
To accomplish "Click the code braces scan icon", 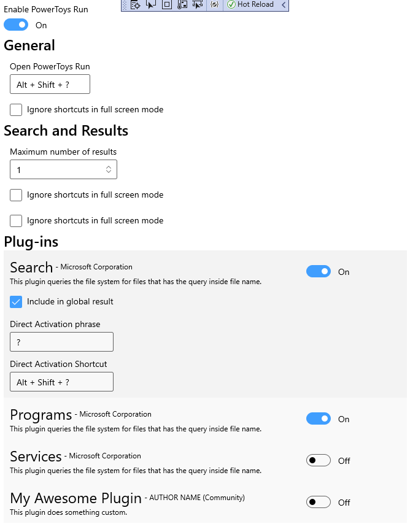I will click(x=214, y=5).
